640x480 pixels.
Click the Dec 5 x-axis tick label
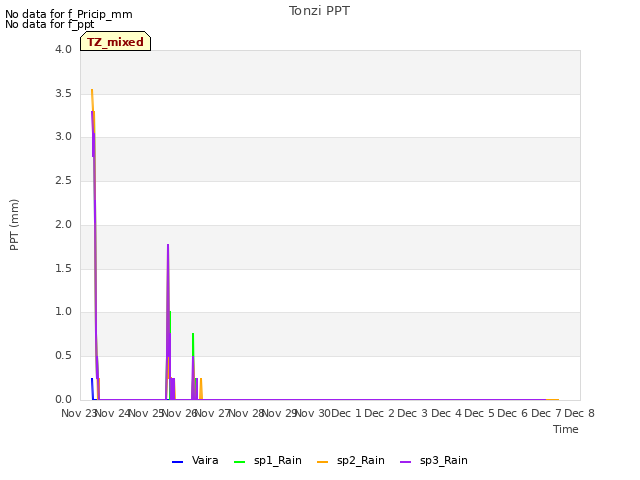[x=480, y=413]
